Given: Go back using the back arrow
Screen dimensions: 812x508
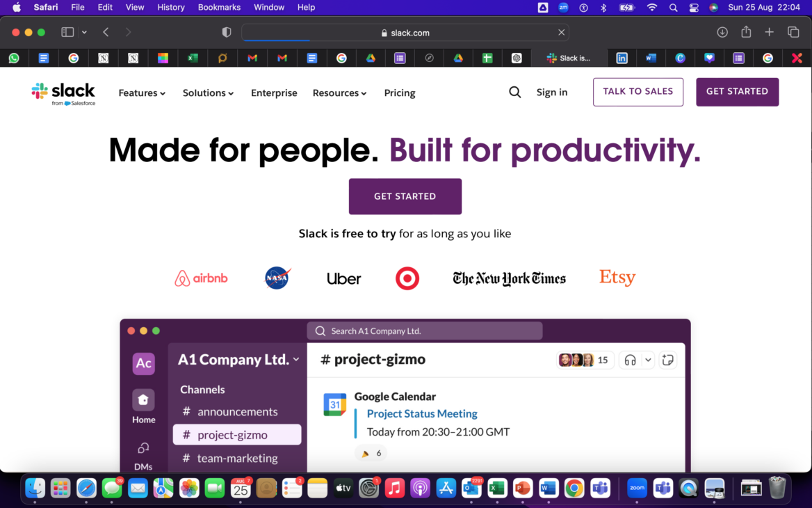Looking at the screenshot, I should (x=106, y=32).
